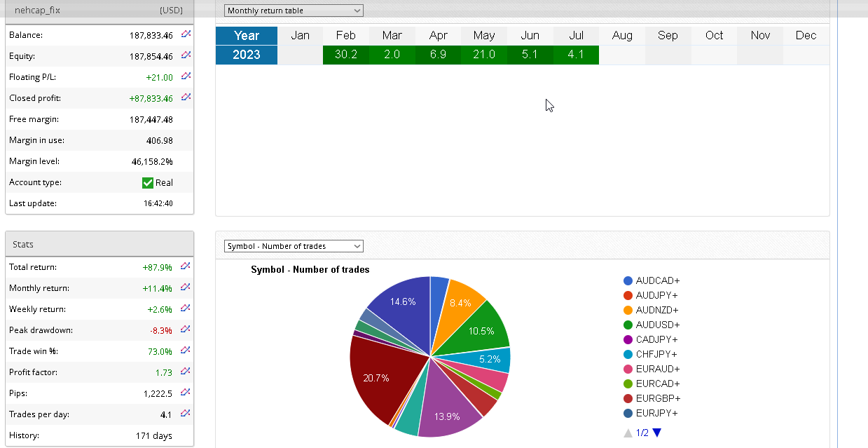Open the Monthly return table dropdown
The height and width of the screenshot is (448, 868).
tap(294, 11)
